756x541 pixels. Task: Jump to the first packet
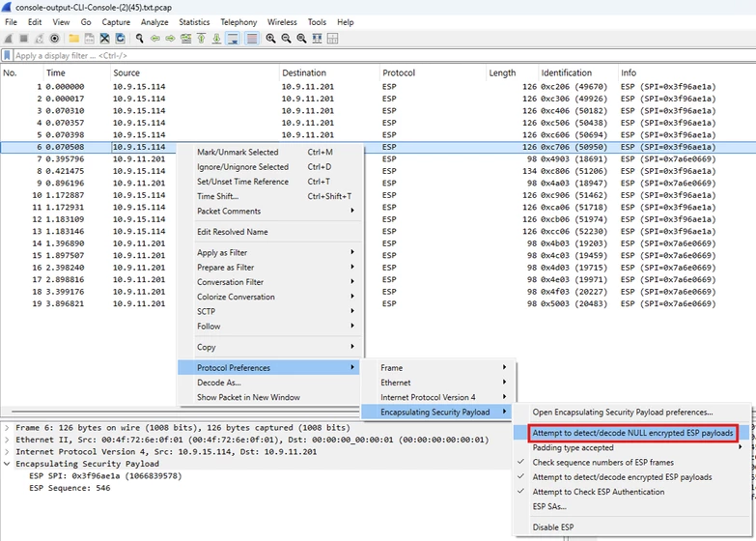click(202, 39)
